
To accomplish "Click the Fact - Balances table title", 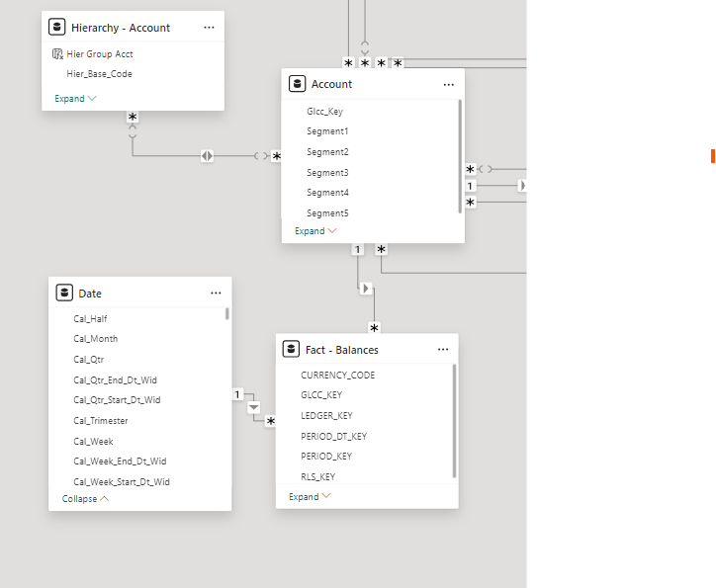I will [342, 350].
